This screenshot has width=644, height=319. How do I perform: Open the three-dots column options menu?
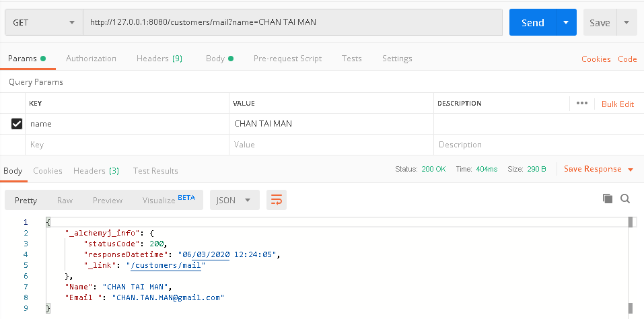tap(582, 104)
